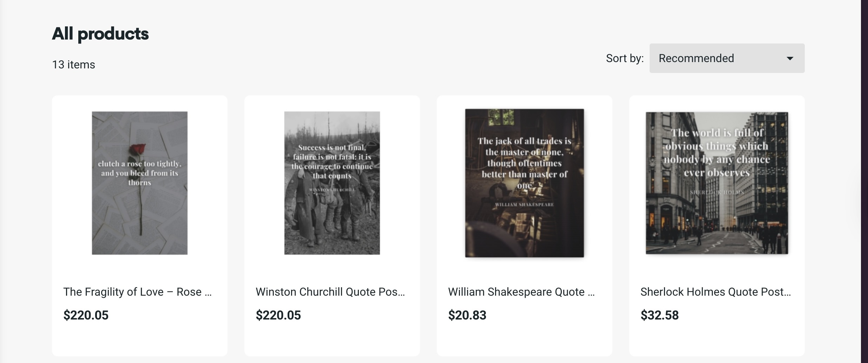The image size is (868, 363).
Task: Click the Churchill poster's $220.05 price
Action: tap(278, 315)
